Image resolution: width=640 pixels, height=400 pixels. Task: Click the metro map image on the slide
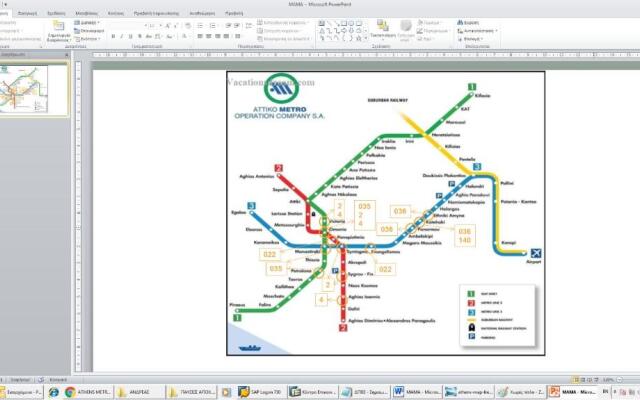pos(386,213)
